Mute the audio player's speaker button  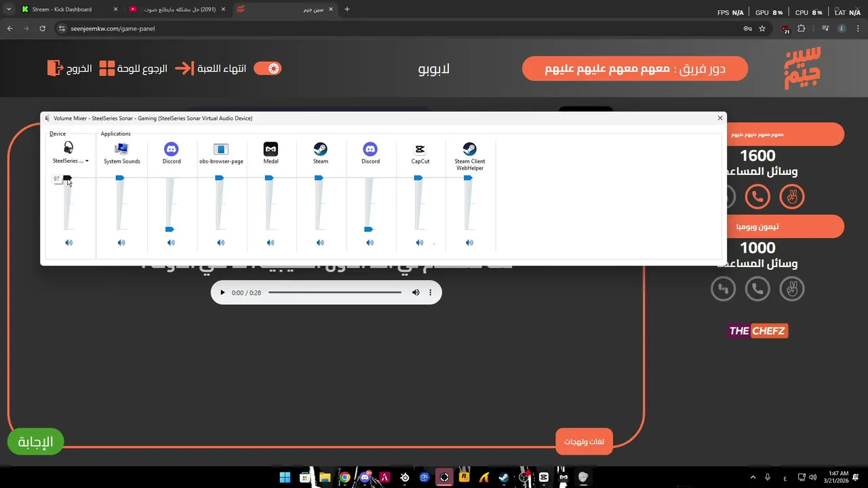pos(416,293)
